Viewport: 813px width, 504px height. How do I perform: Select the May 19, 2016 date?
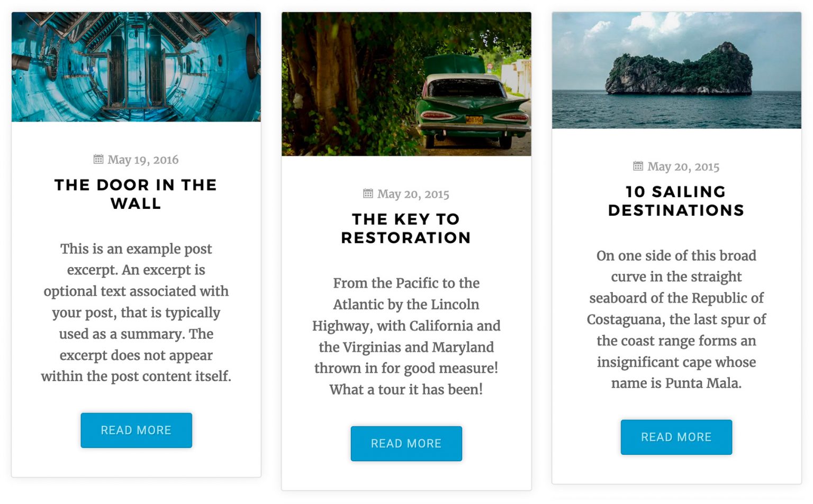143,160
